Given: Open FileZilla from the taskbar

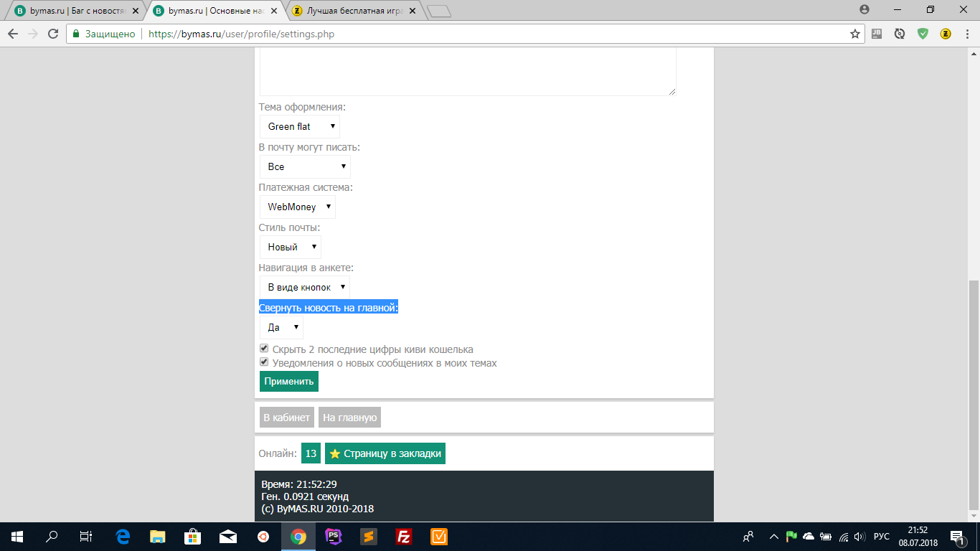Looking at the screenshot, I should click(404, 536).
